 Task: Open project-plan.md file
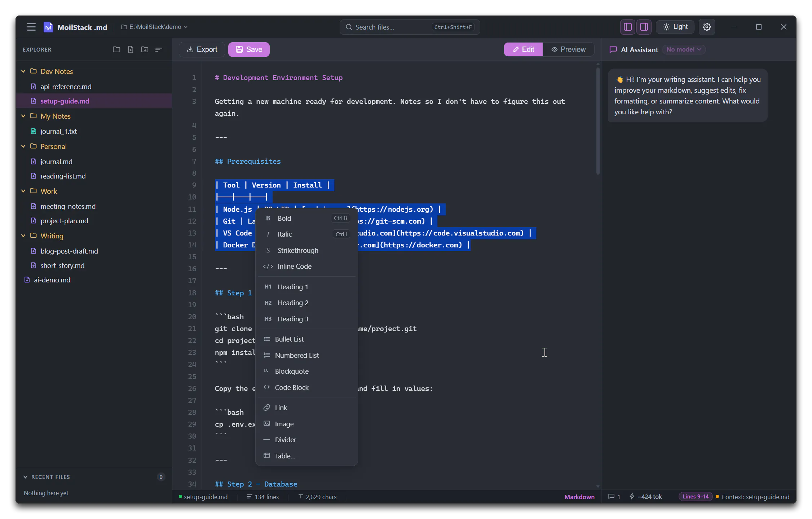click(94, 221)
